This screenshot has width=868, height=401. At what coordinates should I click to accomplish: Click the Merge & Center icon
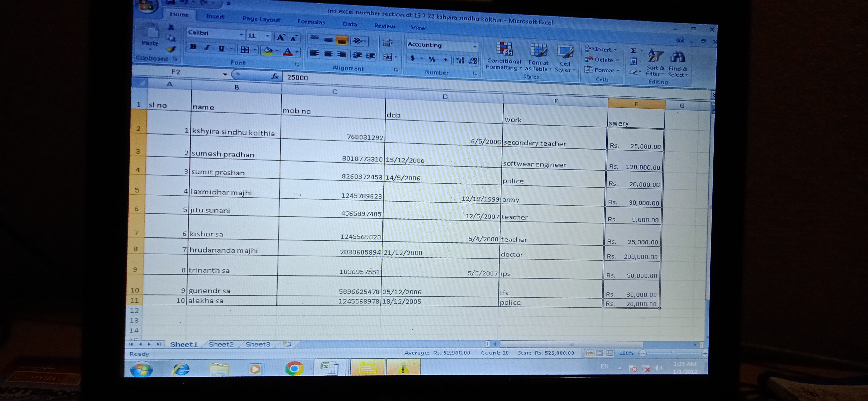click(387, 57)
